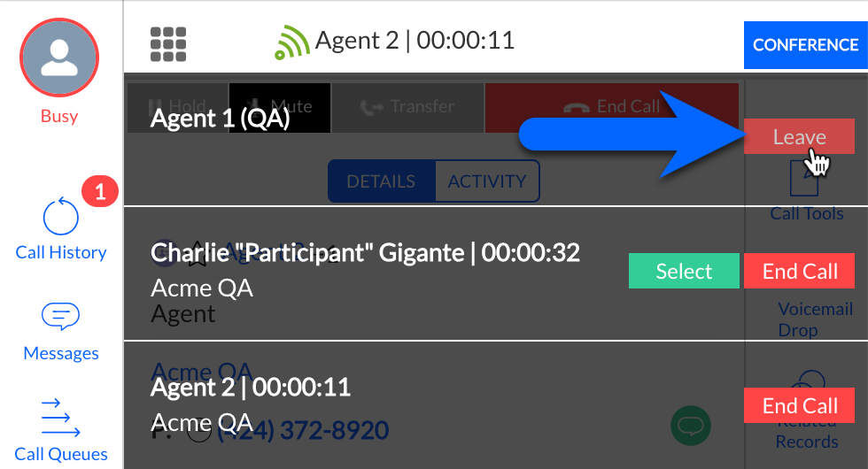Click the Busy status label
Screen dimensions: 868x469
tap(59, 116)
